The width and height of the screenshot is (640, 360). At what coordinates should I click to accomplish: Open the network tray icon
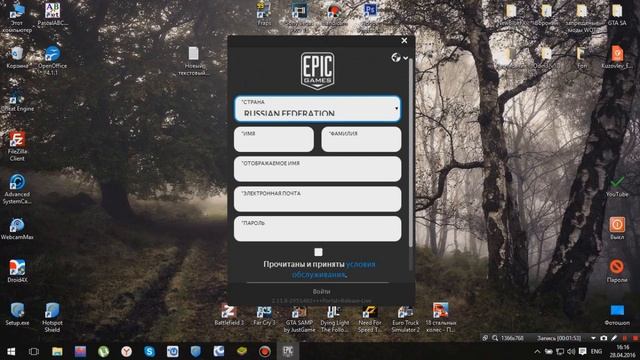pyautogui.click(x=560, y=351)
